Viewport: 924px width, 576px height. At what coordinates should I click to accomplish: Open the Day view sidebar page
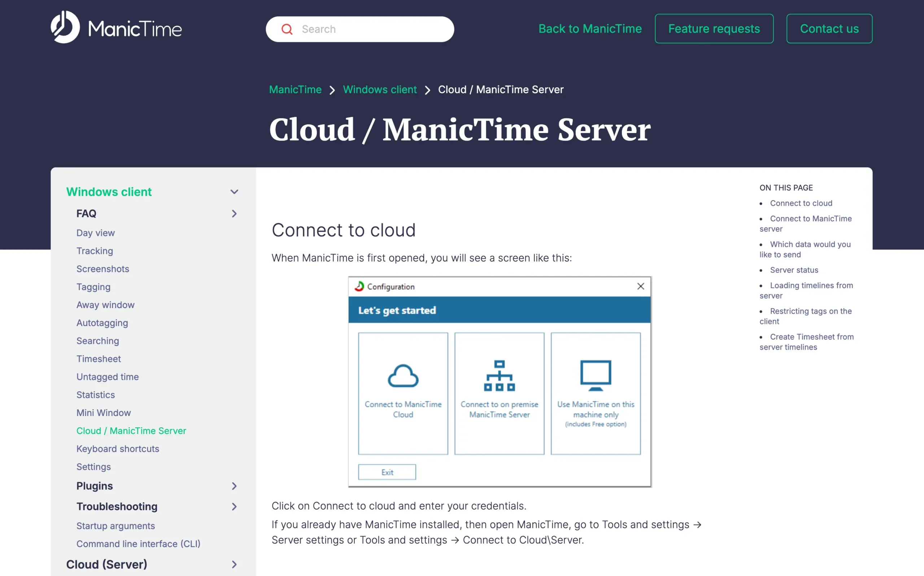tap(96, 233)
